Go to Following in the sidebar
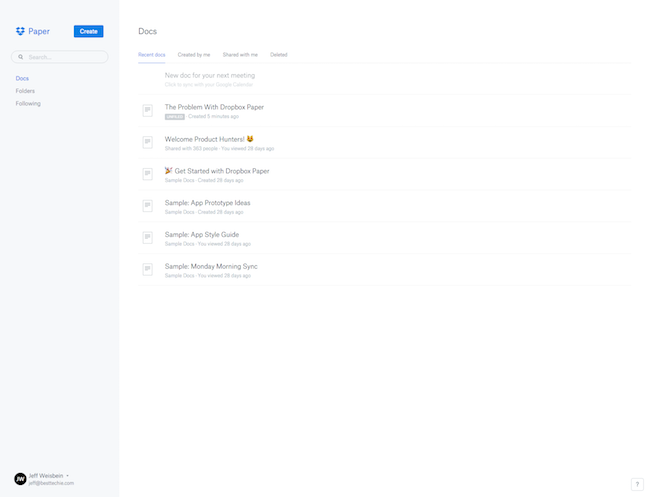650x497 pixels. [28, 103]
